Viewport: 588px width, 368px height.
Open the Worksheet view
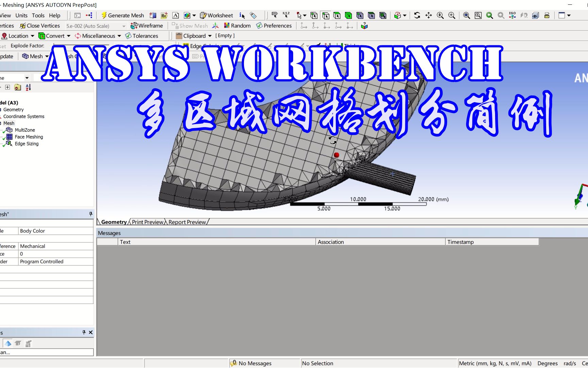coord(216,15)
